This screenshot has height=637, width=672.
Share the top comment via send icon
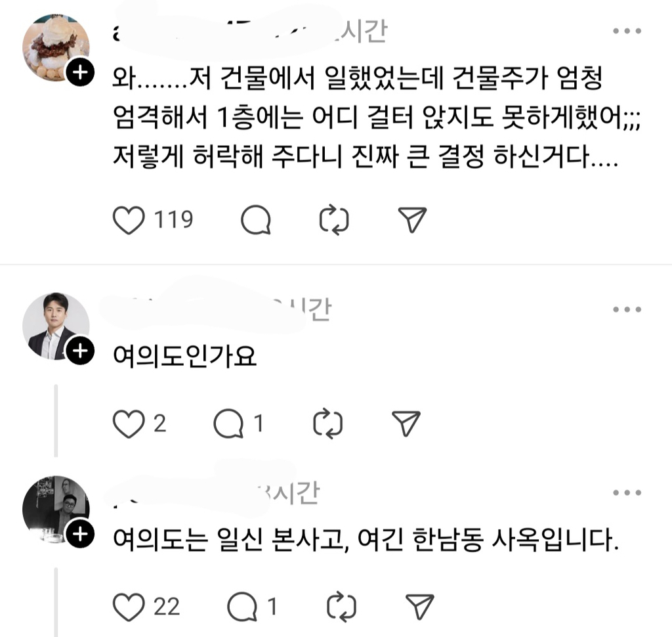[413, 220]
